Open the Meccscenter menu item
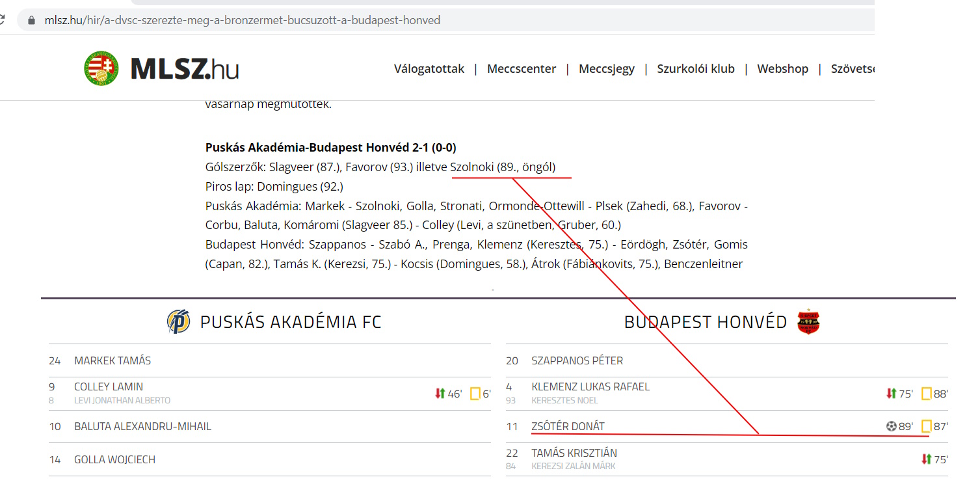 522,68
